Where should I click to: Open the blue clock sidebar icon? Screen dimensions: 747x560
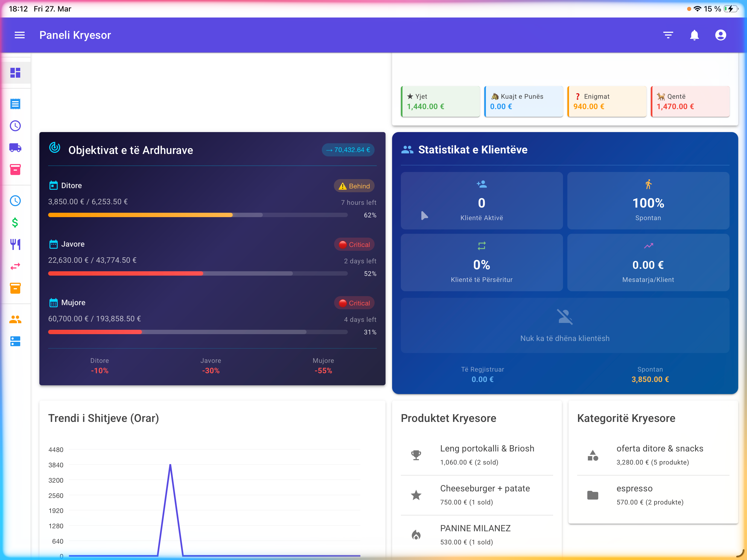[15, 201]
